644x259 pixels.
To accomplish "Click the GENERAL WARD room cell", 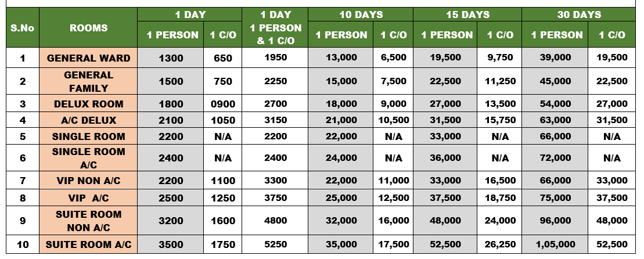I will pyautogui.click(x=89, y=58).
